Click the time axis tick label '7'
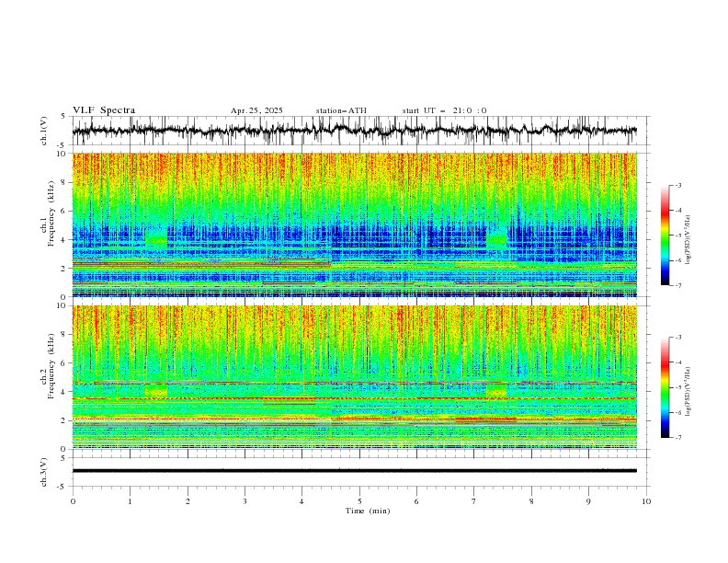This screenshot has height=563, width=728. [474, 501]
